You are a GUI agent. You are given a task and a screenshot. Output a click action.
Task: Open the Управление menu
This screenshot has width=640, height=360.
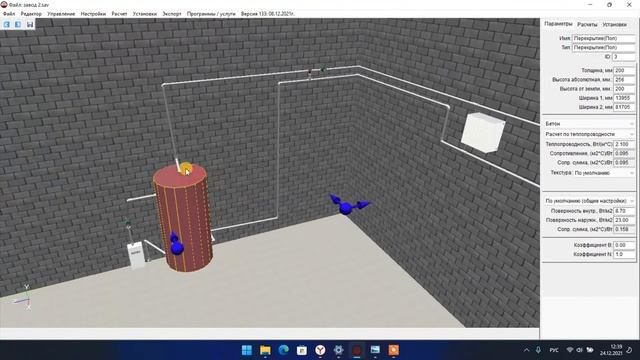pos(61,14)
